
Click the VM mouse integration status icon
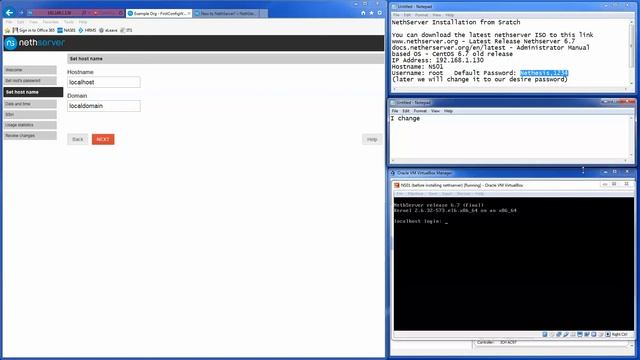(600, 335)
